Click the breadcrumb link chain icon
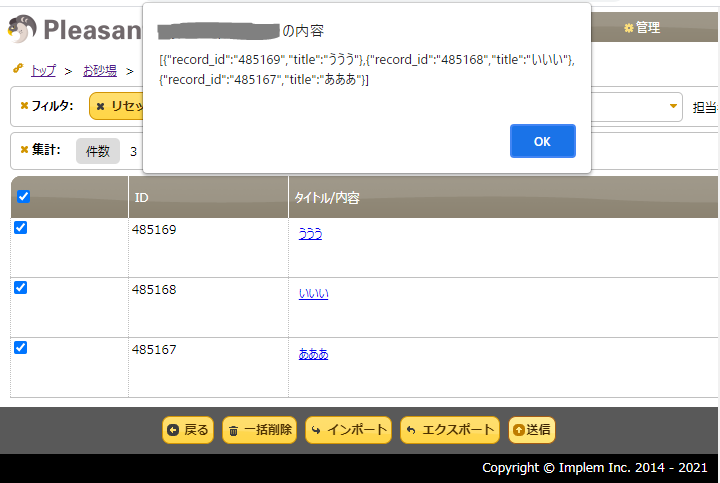Image resolution: width=720 pixels, height=483 pixels. 18,69
